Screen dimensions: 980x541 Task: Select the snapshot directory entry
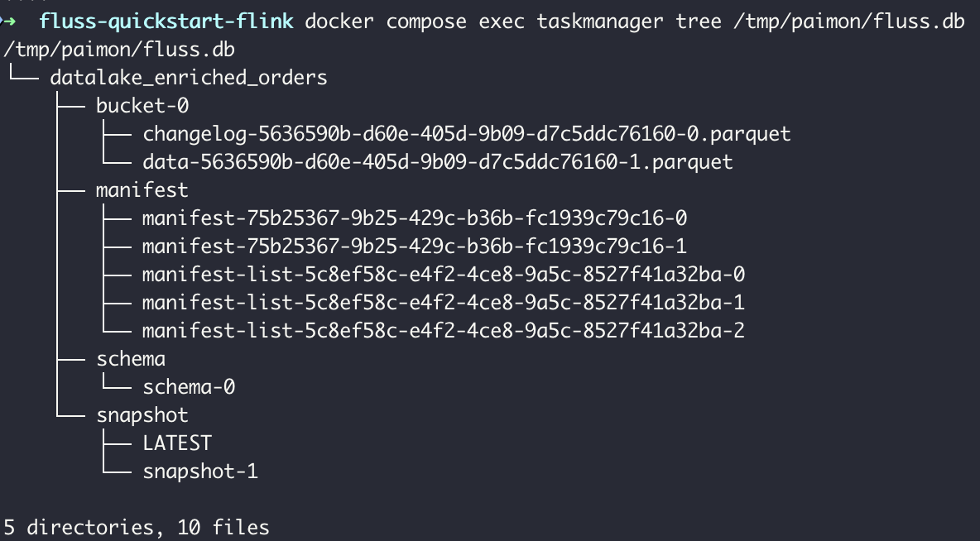[142, 415]
